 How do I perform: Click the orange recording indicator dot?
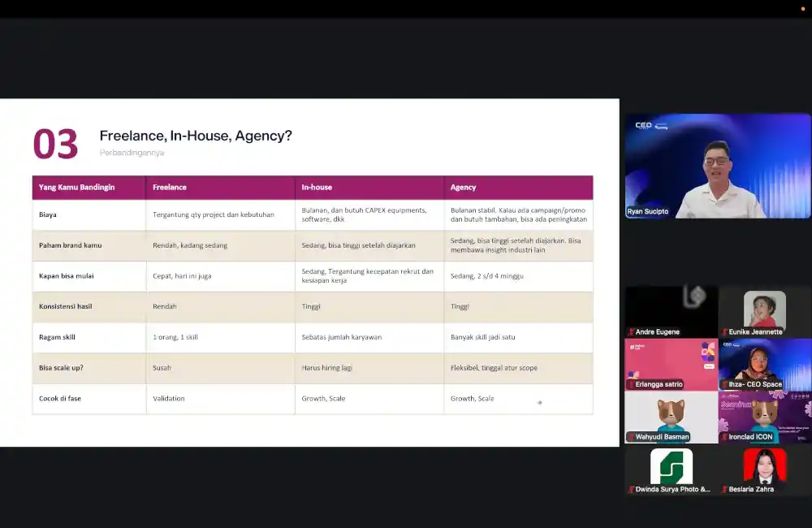coord(803,9)
